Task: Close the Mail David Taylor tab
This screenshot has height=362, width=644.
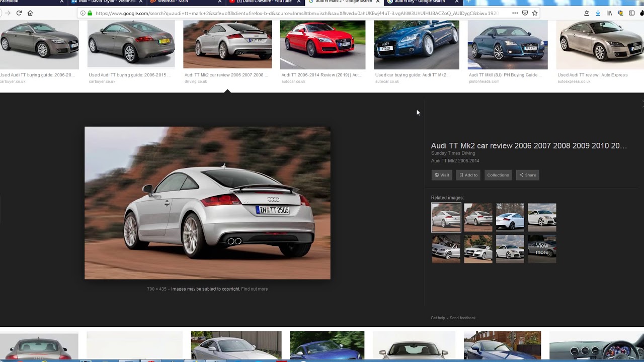Action: click(x=141, y=2)
